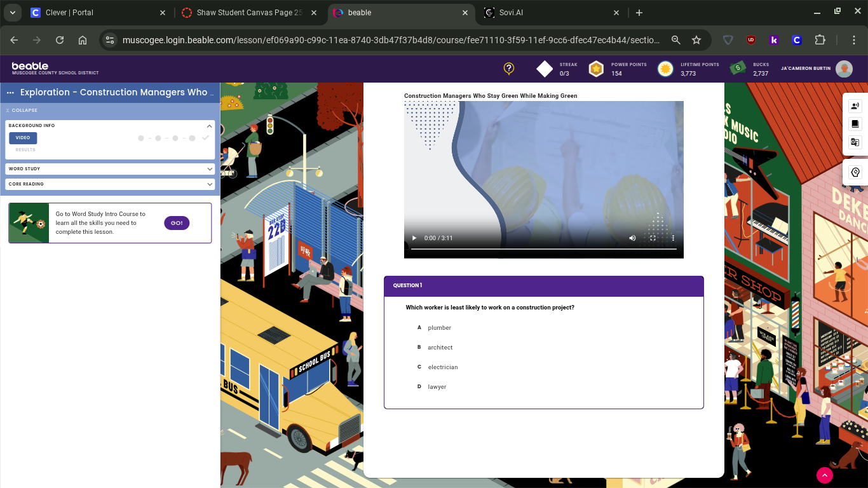
Task: Click the read-aloud speaker icon in right sidebar
Action: point(855,105)
